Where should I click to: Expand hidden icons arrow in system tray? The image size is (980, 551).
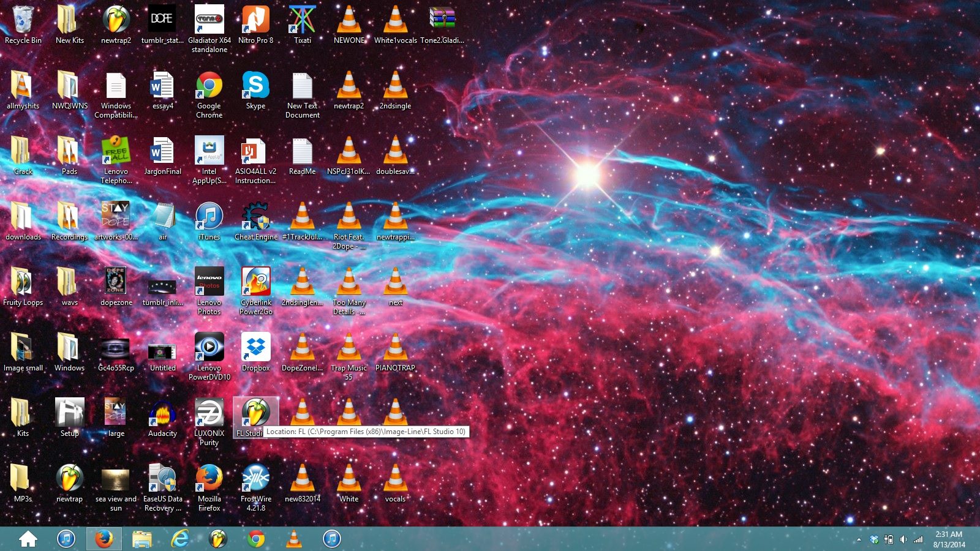tap(859, 539)
